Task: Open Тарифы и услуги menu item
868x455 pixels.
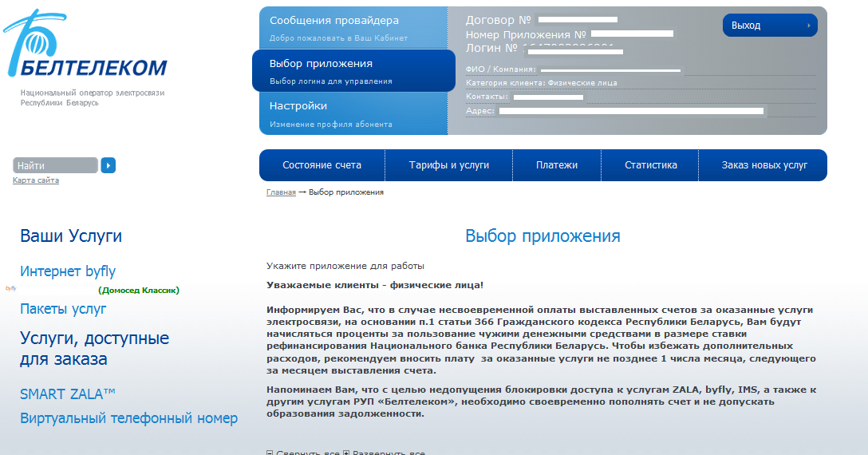Action: point(449,165)
